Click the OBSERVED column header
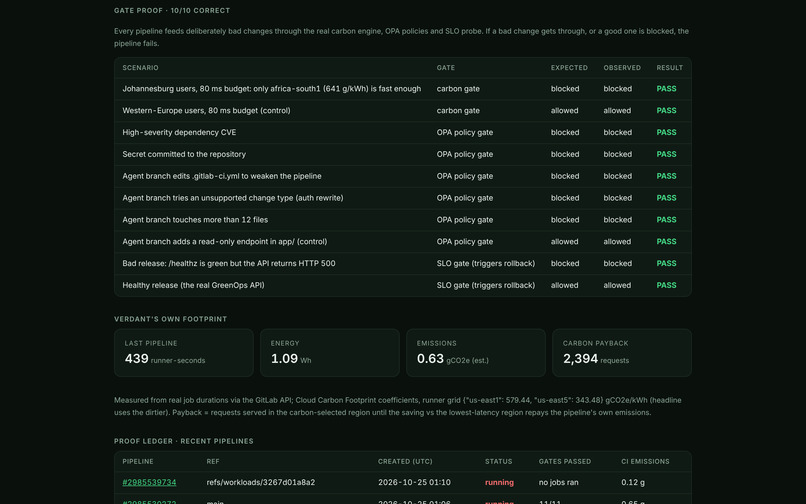The height and width of the screenshot is (504, 806). coord(622,68)
